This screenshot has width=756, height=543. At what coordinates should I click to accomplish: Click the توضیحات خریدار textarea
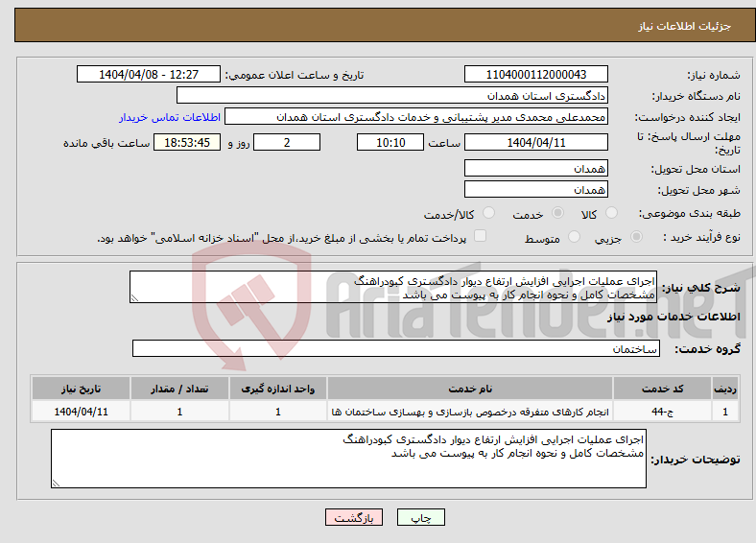(348, 459)
